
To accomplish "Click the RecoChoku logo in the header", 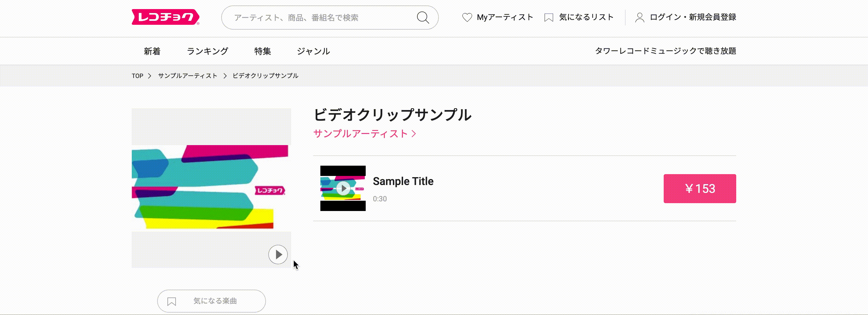I will click(x=165, y=17).
